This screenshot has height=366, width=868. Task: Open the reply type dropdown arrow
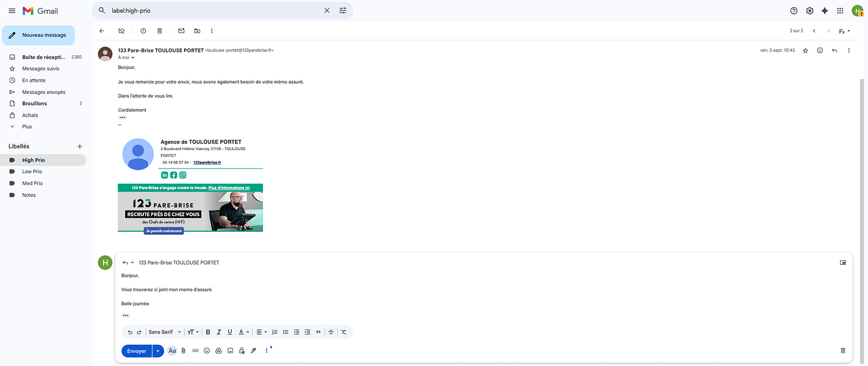[x=132, y=263]
